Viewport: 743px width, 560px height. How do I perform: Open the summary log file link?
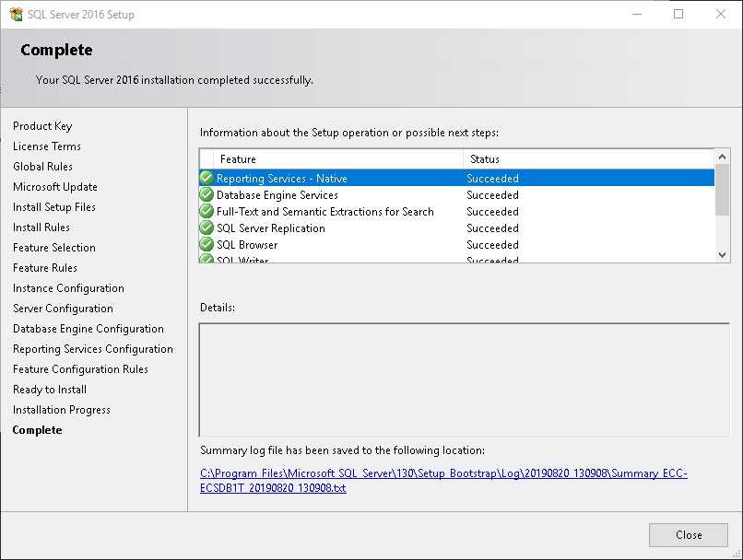[x=443, y=481]
